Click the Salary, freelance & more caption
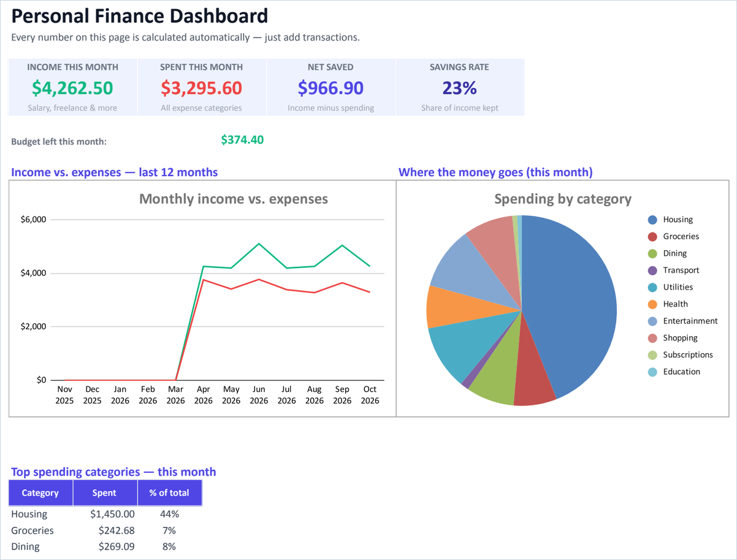 (x=72, y=108)
